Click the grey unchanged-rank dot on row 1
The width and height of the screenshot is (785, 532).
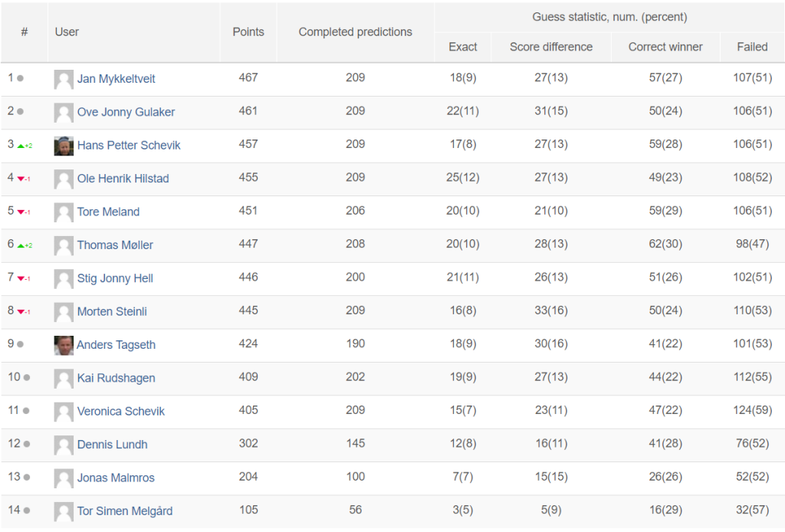[x=20, y=78]
